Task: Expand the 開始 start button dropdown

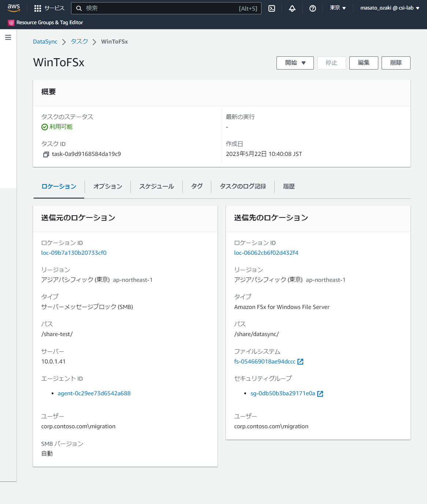Action: click(x=295, y=63)
